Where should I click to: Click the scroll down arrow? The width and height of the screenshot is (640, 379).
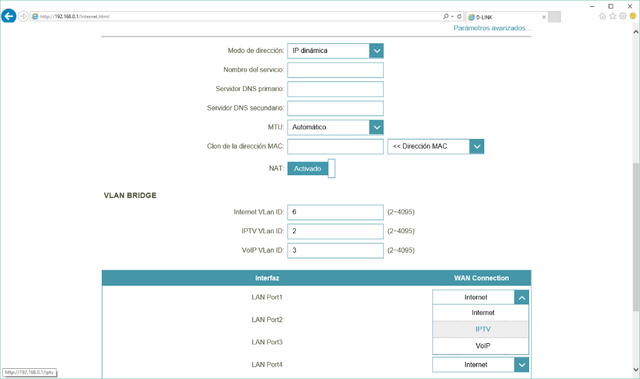636,370
